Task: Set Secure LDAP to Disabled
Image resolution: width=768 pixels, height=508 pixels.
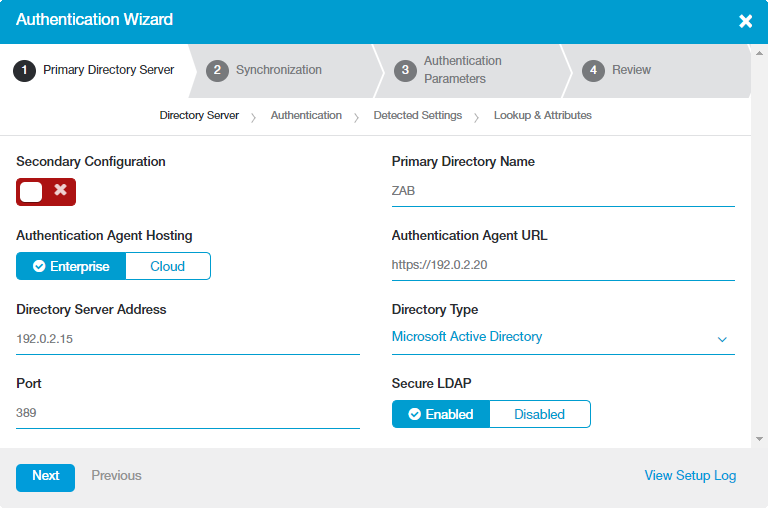Action: click(539, 414)
